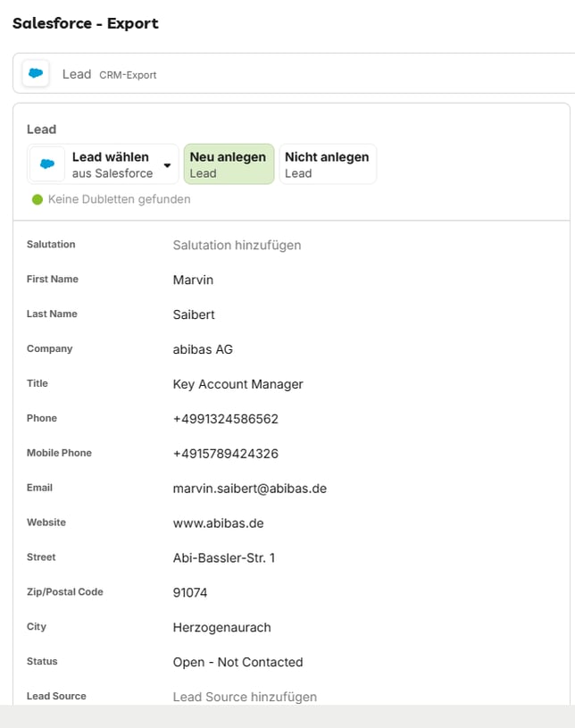This screenshot has height=728, width=575.
Task: Click the green Keine Dubletten gefunden indicator
Action: click(37, 200)
